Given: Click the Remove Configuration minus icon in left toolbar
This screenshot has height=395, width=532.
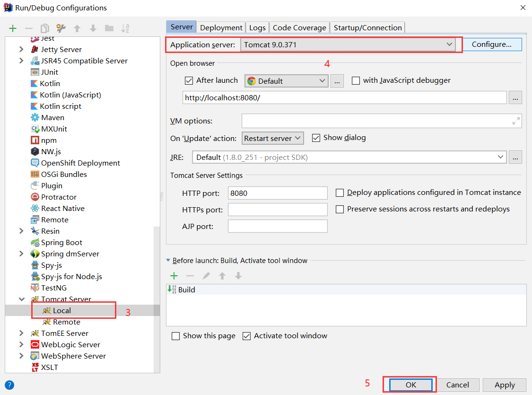Looking at the screenshot, I should pyautogui.click(x=29, y=28).
